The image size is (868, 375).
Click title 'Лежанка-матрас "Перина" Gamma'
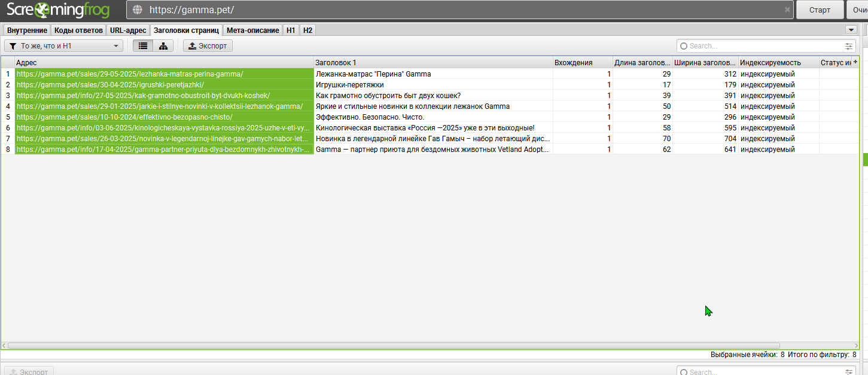pos(373,74)
